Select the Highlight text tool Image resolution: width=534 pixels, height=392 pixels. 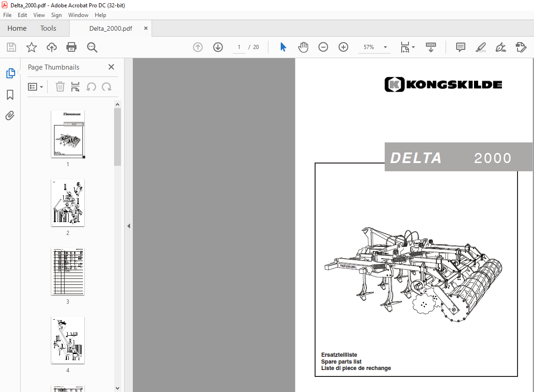tap(480, 47)
